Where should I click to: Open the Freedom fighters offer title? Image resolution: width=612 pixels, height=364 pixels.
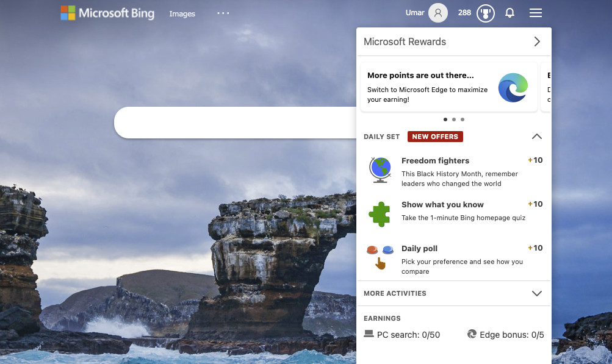[x=435, y=161]
